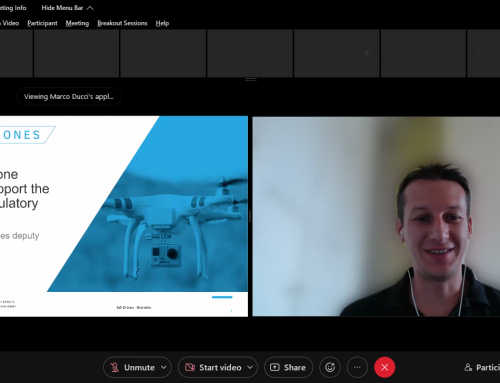This screenshot has height=383, width=500.
Task: Click the Share content button
Action: pos(288,367)
